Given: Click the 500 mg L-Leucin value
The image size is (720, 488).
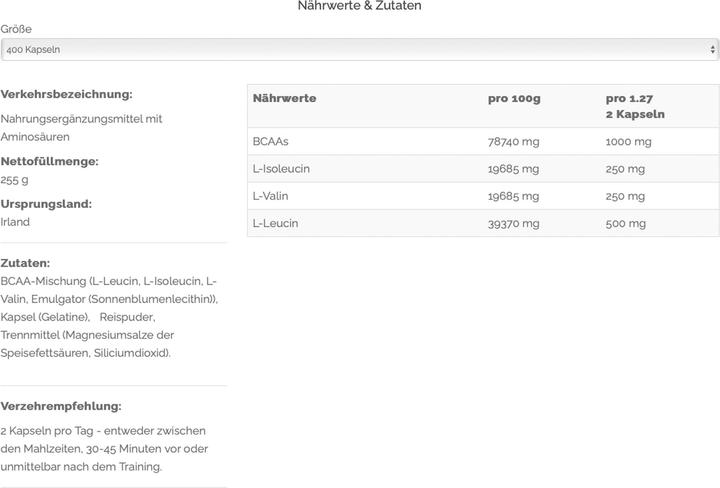Looking at the screenshot, I should (626, 223).
